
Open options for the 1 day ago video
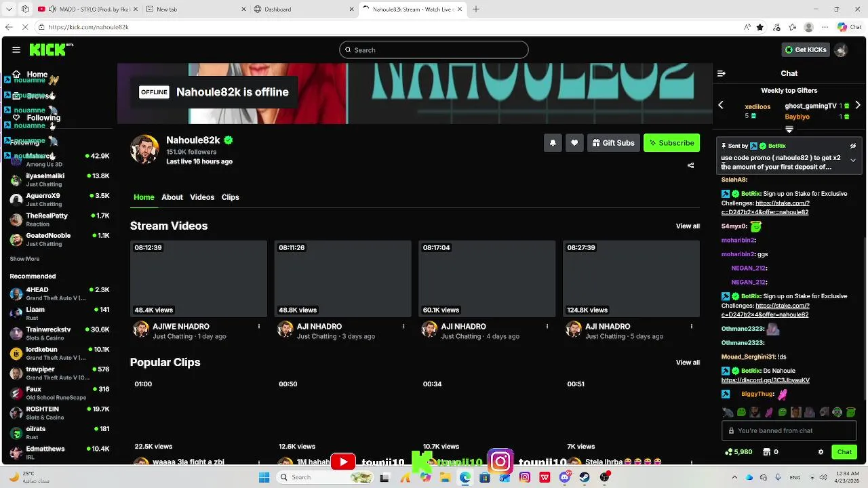[259, 327]
